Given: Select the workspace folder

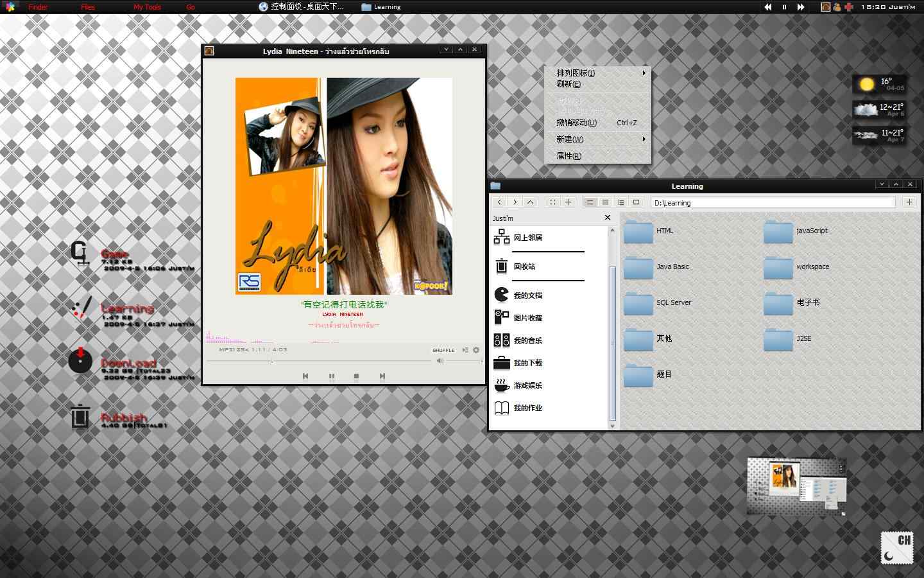Looking at the screenshot, I should (796, 267).
